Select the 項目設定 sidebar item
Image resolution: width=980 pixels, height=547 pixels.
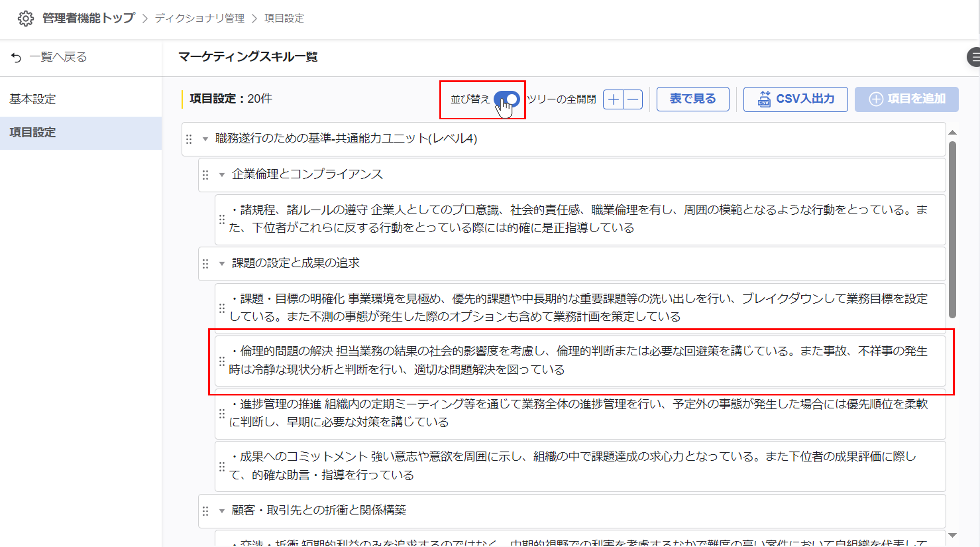coord(33,133)
